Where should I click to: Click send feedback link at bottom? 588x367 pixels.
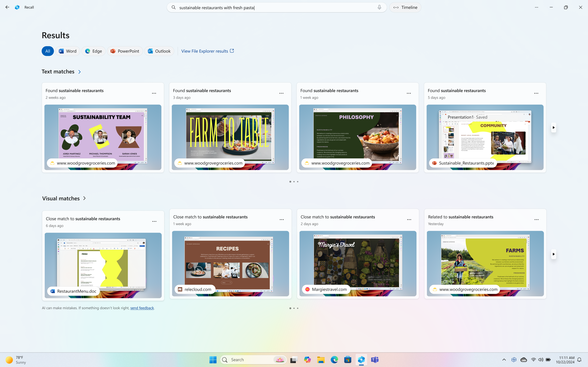click(142, 308)
